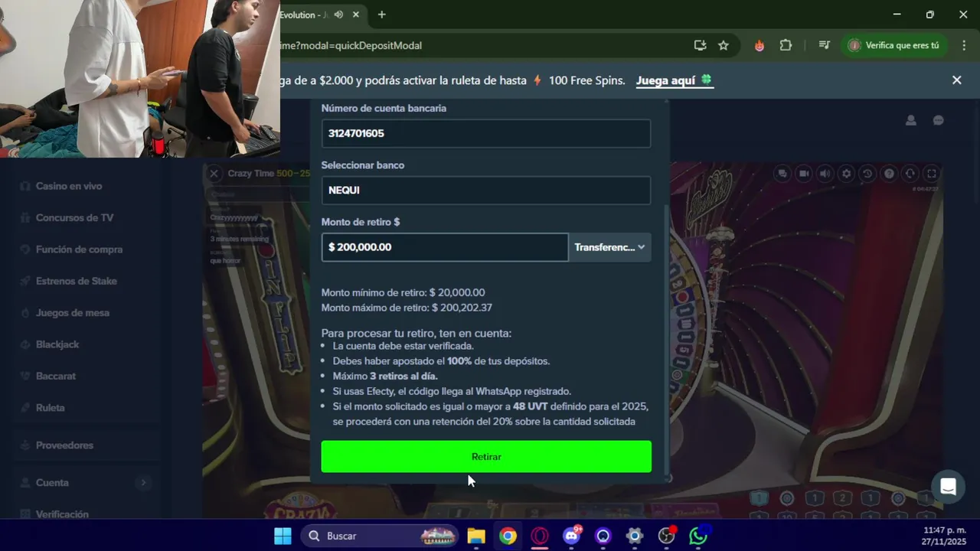Open the live support headset icon
The image size is (980, 551).
coord(910,174)
